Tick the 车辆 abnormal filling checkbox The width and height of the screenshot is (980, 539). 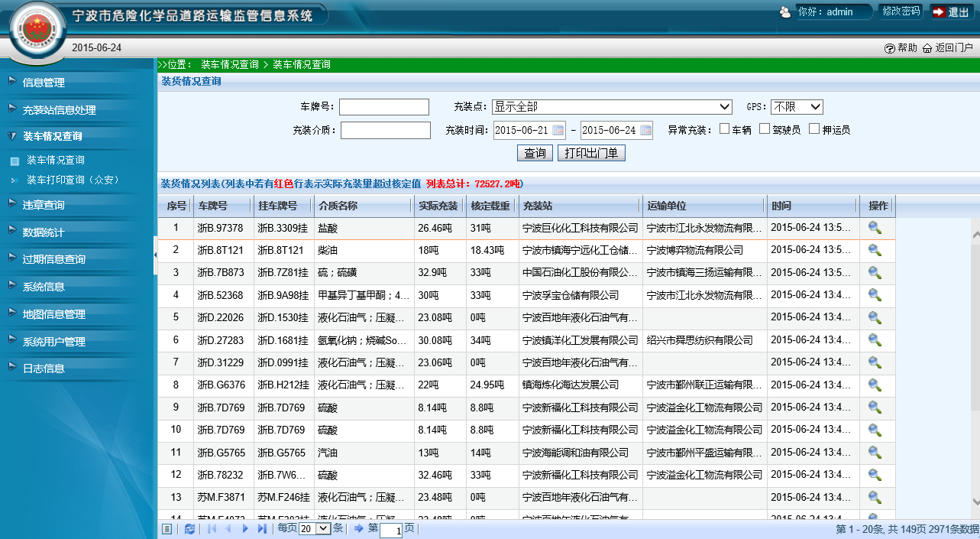click(725, 129)
